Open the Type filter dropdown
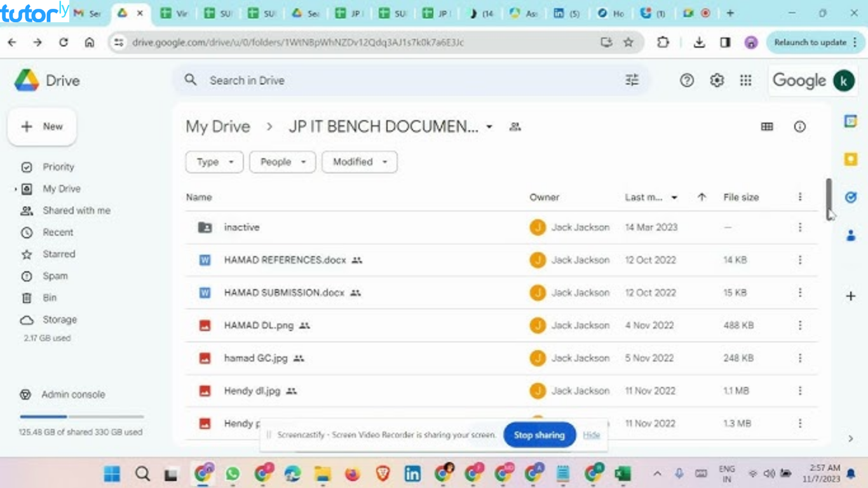The height and width of the screenshot is (488, 868). 214,162
